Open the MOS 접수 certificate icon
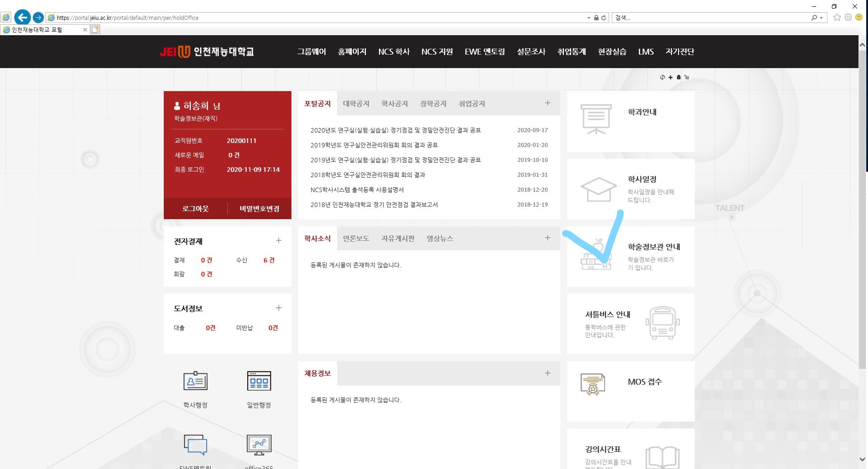The image size is (868, 469). [x=593, y=384]
